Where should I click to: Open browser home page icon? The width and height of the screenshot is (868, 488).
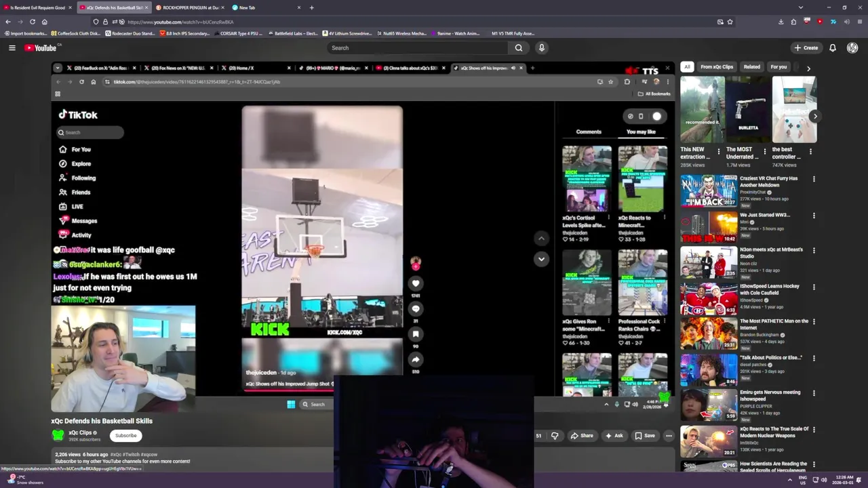[x=44, y=22]
